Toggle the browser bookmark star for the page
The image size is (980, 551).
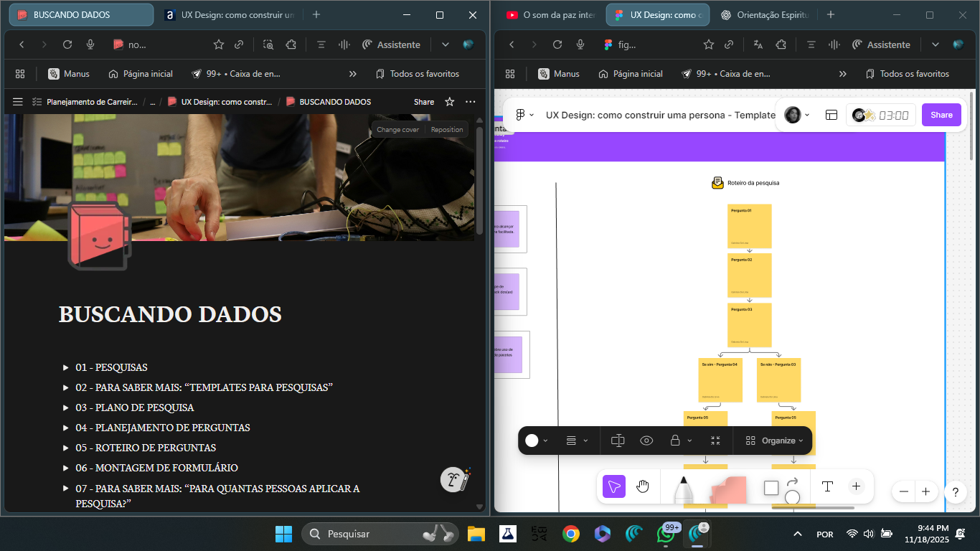[218, 44]
